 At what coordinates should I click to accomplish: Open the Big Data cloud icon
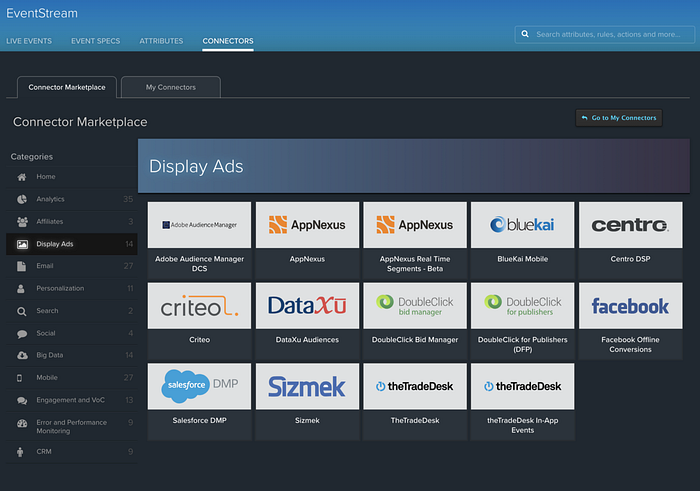[22, 356]
